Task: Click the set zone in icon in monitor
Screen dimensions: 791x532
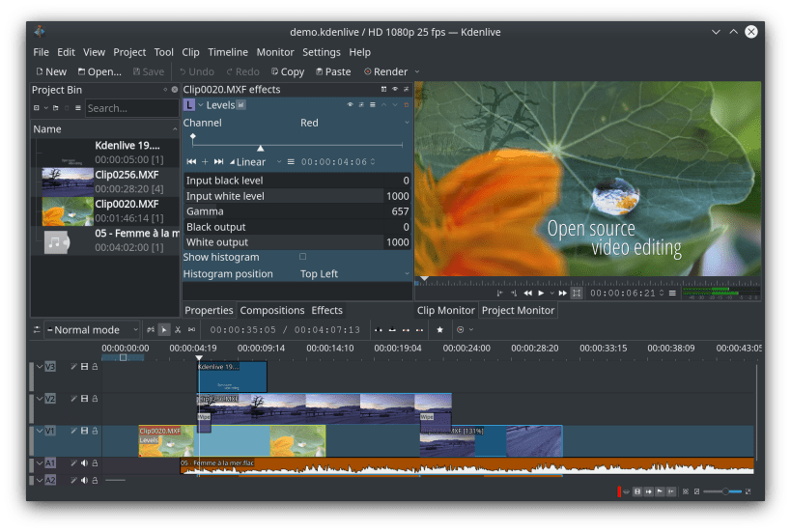Action: [500, 293]
